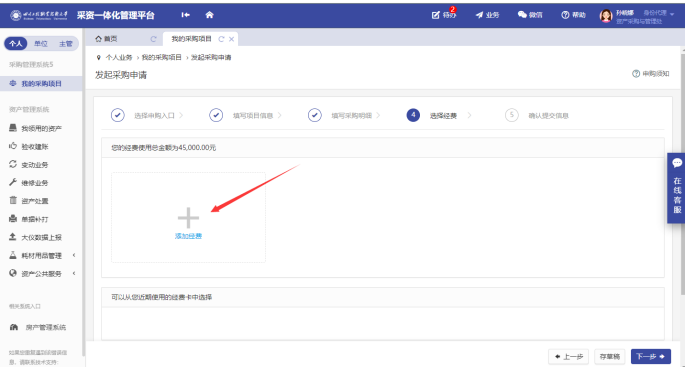This screenshot has height=368, width=686.
Task: Switch to the 首页 tab
Action: (x=106, y=39)
